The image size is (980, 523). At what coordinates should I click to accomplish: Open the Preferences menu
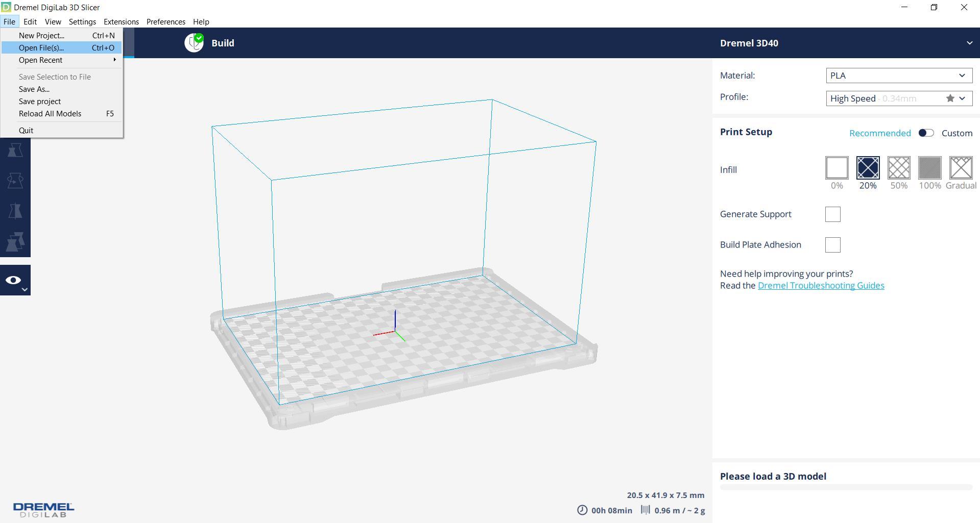(165, 21)
